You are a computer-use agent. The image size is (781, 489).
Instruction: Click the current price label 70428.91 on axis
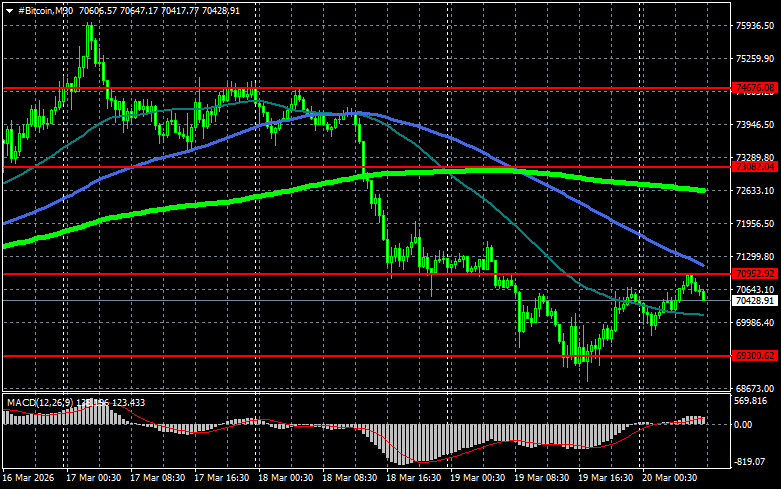coord(755,300)
